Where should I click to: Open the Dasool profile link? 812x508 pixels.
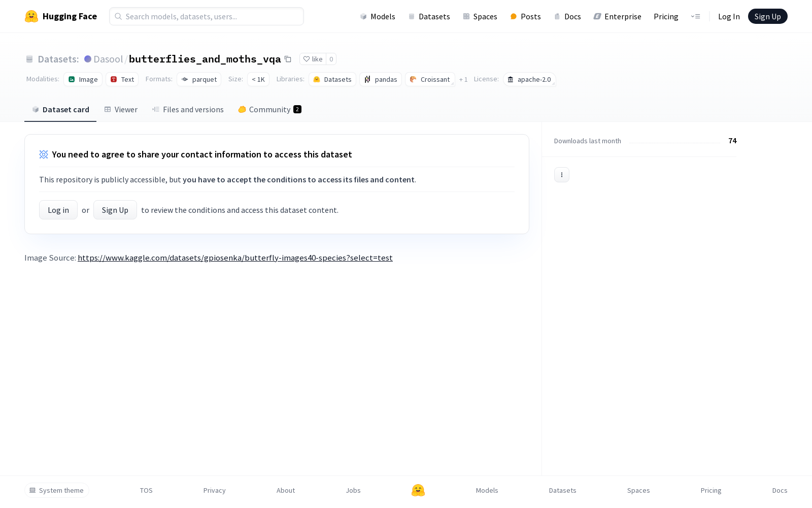pos(108,59)
